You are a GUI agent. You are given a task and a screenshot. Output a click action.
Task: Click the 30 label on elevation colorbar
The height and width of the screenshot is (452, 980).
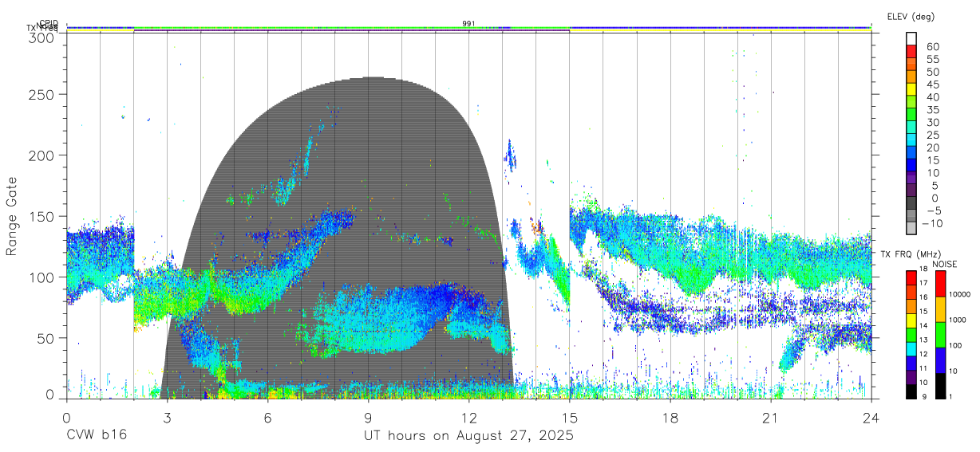(x=933, y=123)
